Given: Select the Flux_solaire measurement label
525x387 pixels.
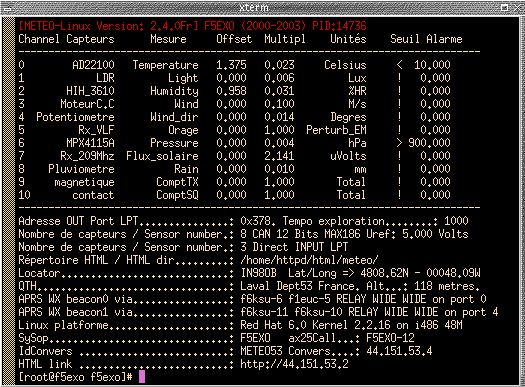Looking at the screenshot, I should pyautogui.click(x=162, y=156).
